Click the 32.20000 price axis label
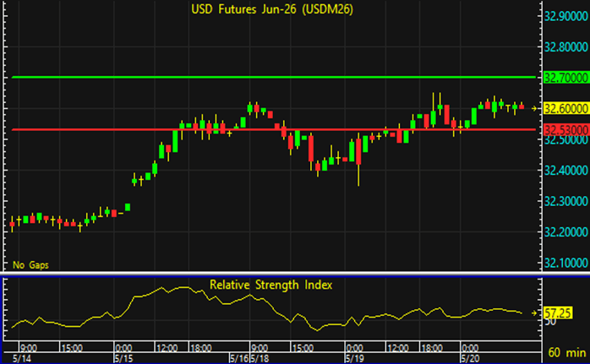 [566, 232]
